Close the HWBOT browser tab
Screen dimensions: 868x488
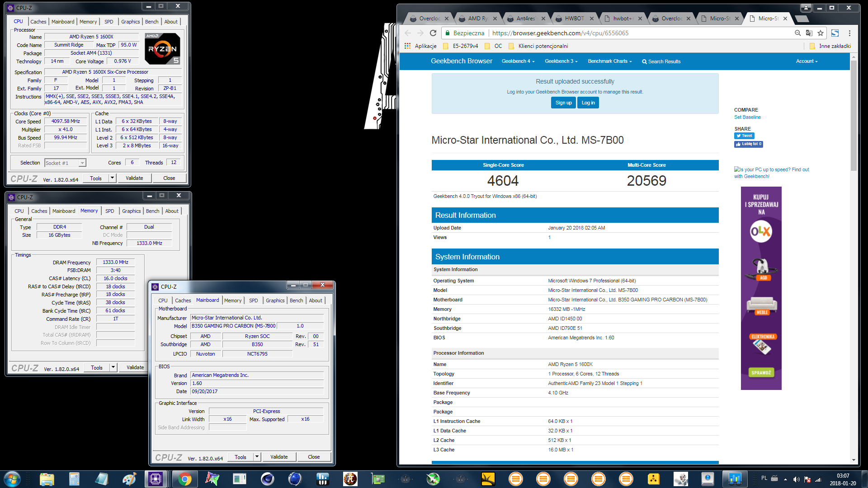[x=591, y=19]
